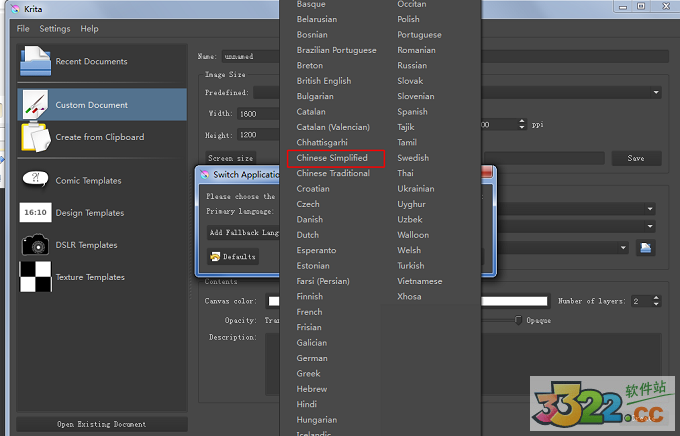Open the Design Templates 16:10 icon

(35, 213)
